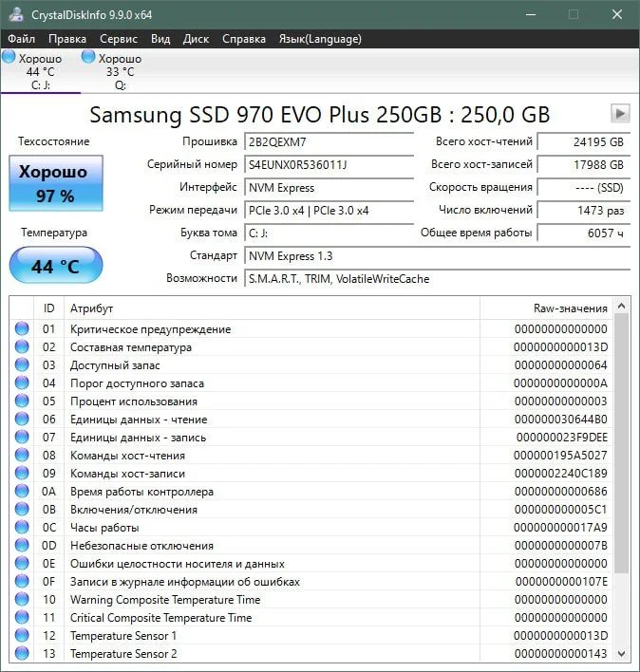The image size is (640, 672).
Task: Switch to the Q: disk at 33 °C
Action: point(120,71)
